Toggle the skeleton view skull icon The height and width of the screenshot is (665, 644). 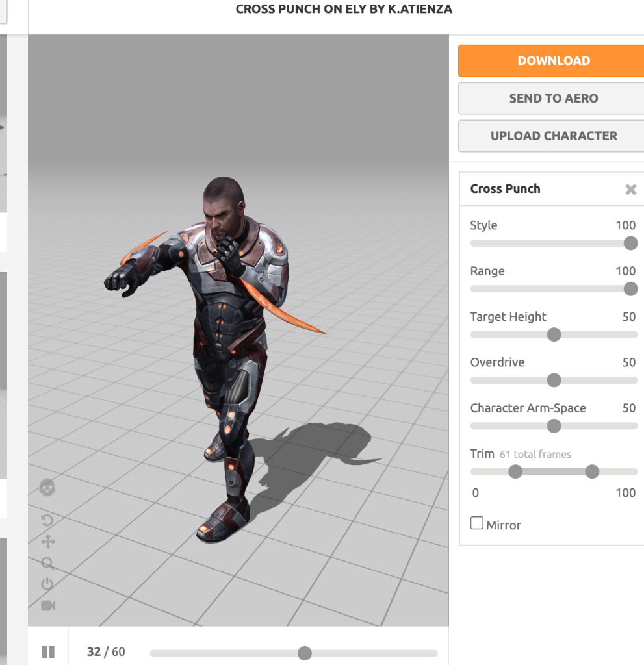47,487
